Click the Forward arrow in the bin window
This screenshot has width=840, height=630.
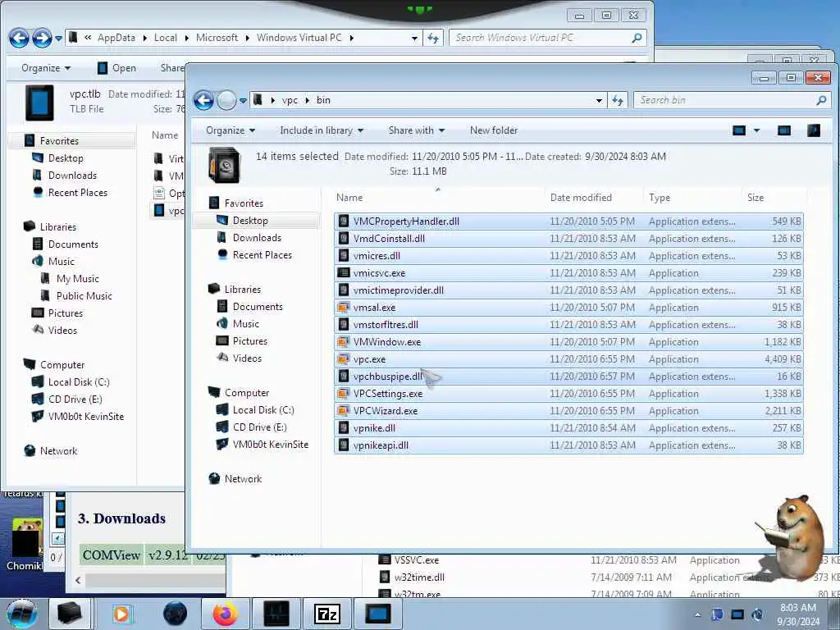pyautogui.click(x=226, y=100)
